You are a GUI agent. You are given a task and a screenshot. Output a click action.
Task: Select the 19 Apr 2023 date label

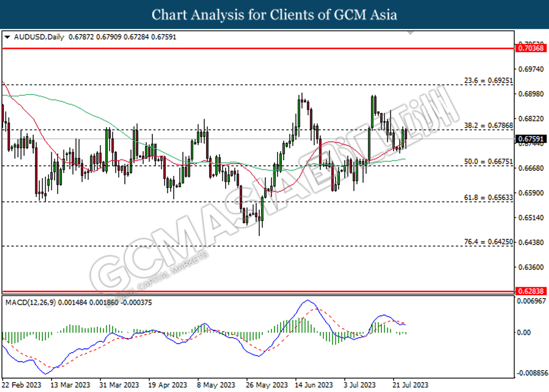(x=168, y=385)
